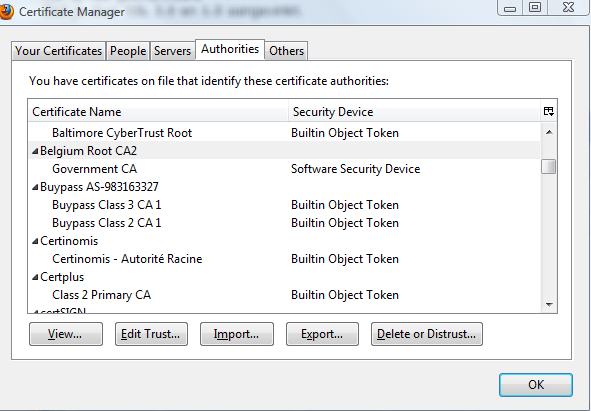Collapse the Certplus group
This screenshot has height=411, width=591.
pyautogui.click(x=35, y=277)
